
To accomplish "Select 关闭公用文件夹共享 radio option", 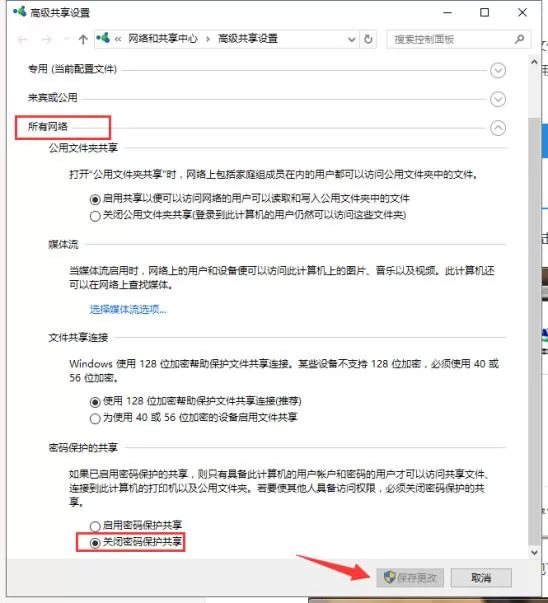I will click(95, 216).
